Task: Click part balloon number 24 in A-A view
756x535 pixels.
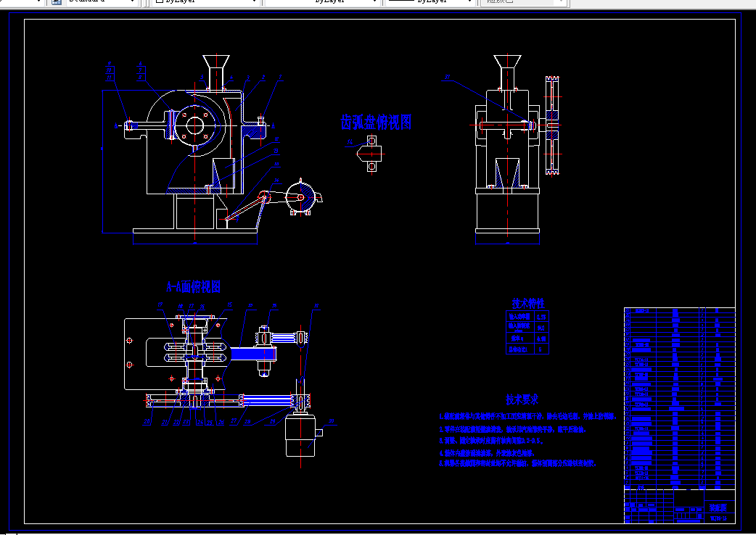Action: click(200, 423)
